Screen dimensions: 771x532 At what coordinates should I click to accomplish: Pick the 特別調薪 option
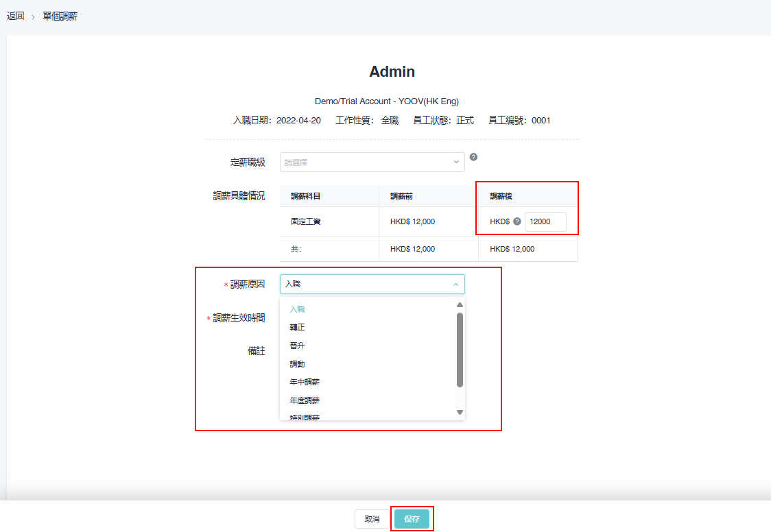point(305,417)
